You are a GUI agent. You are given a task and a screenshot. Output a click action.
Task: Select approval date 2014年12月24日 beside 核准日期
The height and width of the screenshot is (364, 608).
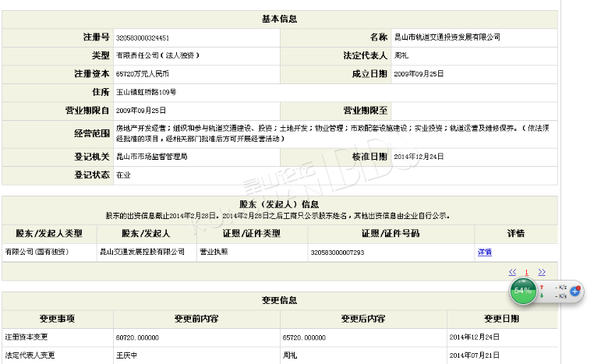[x=419, y=157]
